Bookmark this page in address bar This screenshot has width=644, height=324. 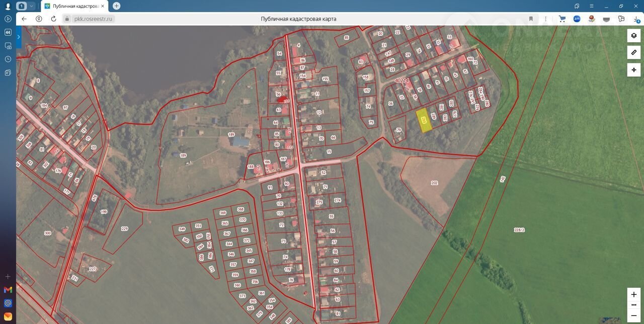[x=531, y=19]
